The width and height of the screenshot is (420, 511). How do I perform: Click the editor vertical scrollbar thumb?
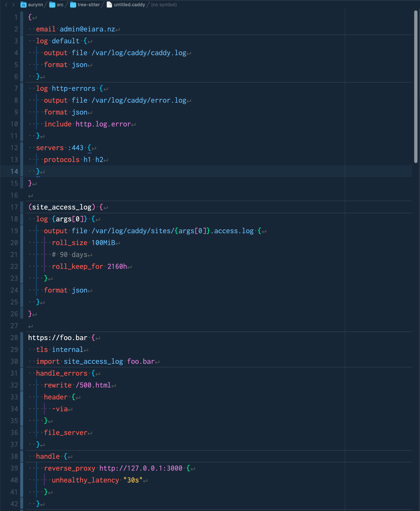pos(416,87)
